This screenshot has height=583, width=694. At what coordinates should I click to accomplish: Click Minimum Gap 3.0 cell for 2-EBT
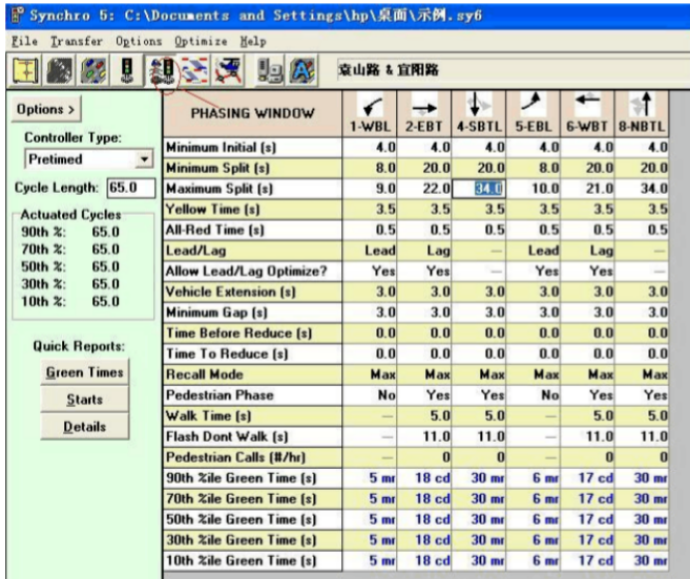coord(424,313)
